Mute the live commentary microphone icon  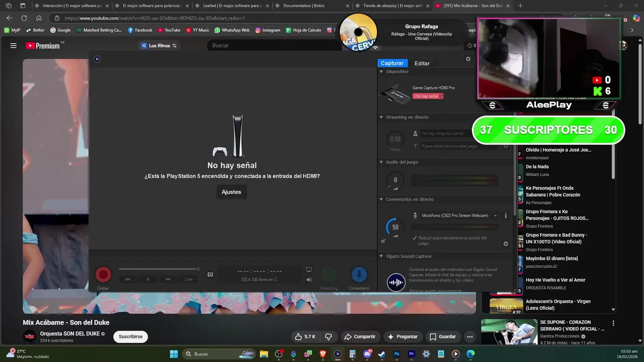pos(383,241)
